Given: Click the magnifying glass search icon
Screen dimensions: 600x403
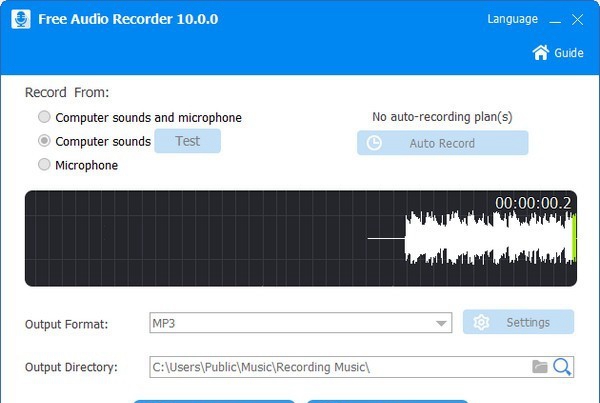Looking at the screenshot, I should click(562, 367).
